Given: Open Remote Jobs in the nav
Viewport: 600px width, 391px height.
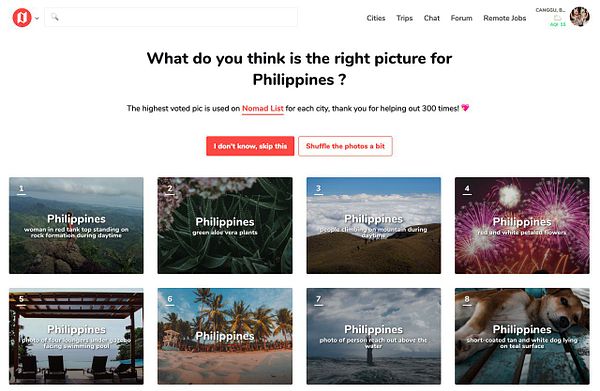Looking at the screenshot, I should point(504,18).
